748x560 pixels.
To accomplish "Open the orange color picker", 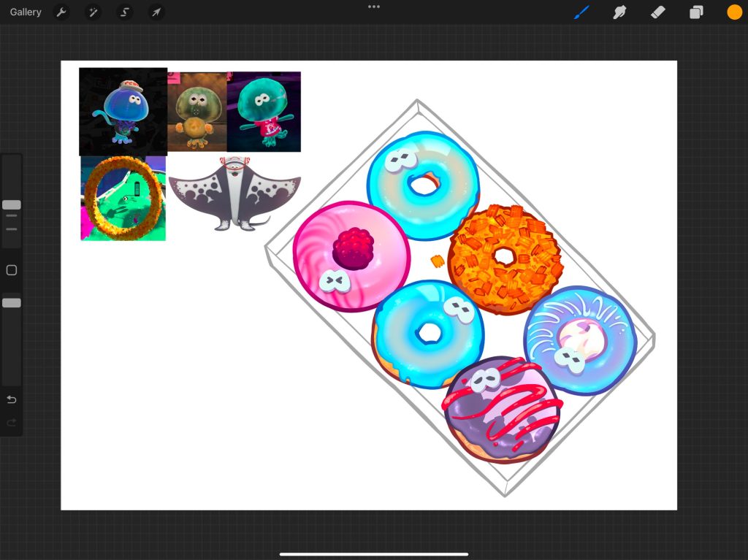I will click(734, 12).
